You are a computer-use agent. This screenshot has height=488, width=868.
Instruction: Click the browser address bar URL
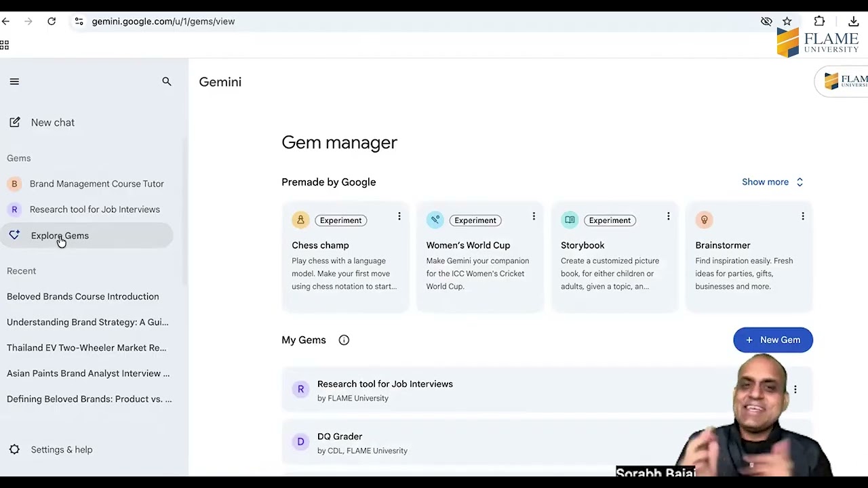[163, 22]
